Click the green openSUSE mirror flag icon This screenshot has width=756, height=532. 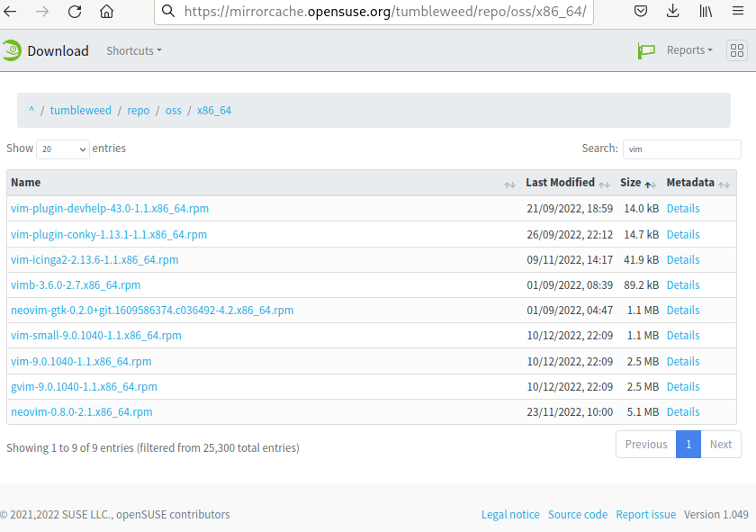click(x=646, y=50)
